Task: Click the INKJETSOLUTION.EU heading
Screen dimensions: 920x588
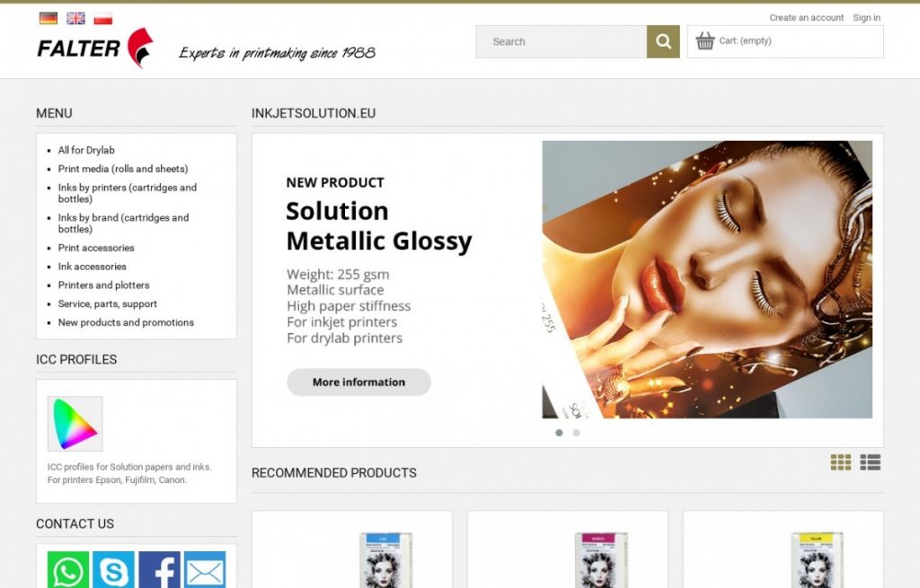Action: (314, 113)
